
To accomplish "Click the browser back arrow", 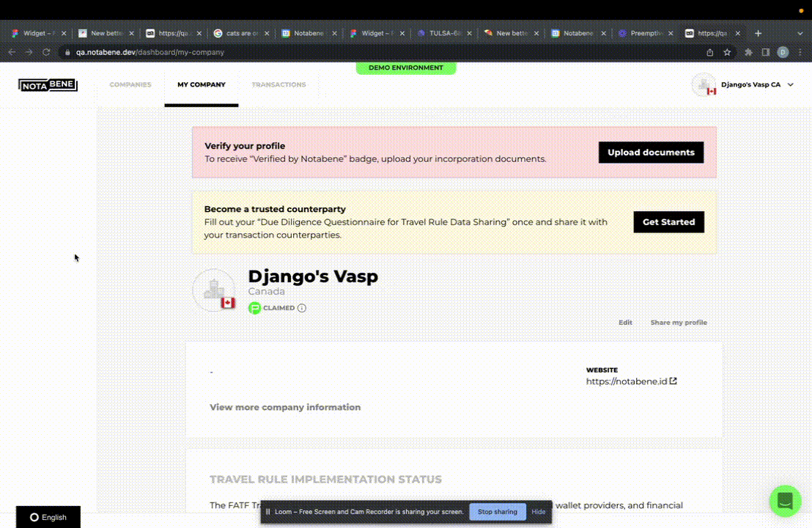I will [x=12, y=52].
